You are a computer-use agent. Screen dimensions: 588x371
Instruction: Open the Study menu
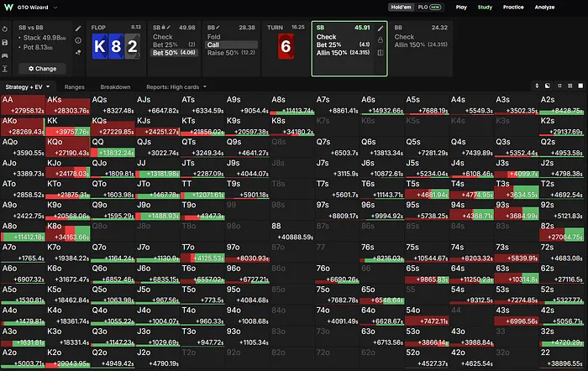485,7
